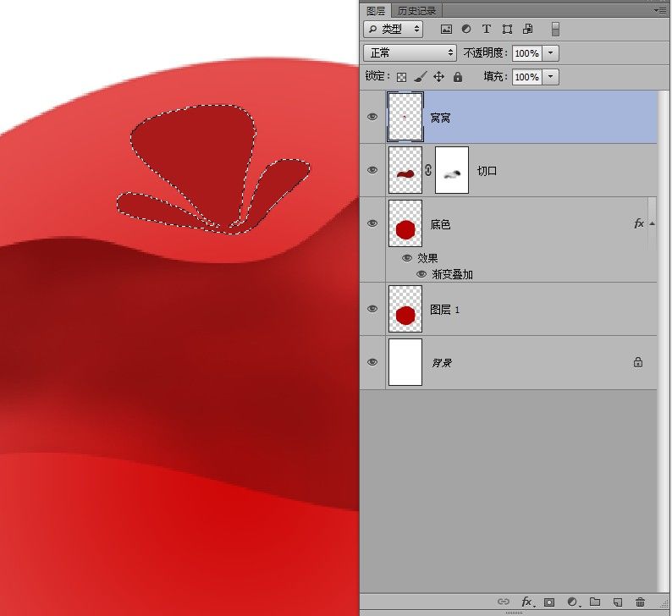Hide the 渐变叠加 gradient overlay effect
This screenshot has width=672, height=616.
(x=421, y=274)
